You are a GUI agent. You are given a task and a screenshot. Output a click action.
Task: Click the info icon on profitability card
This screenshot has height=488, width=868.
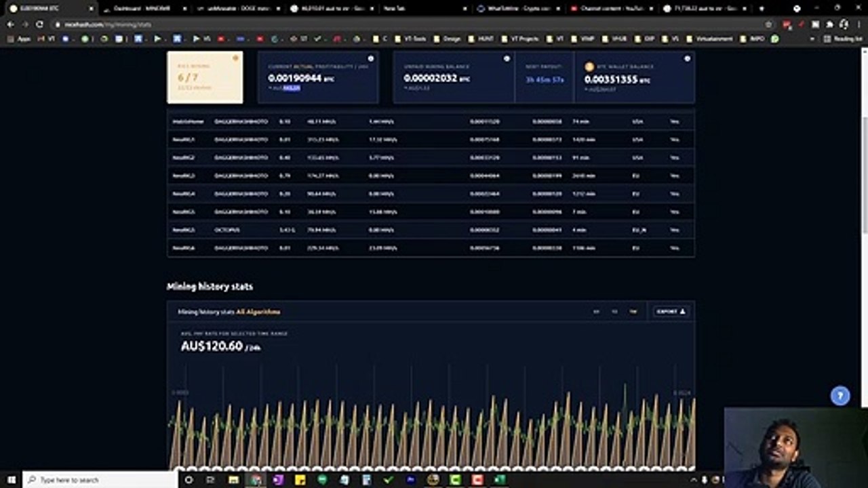(x=370, y=59)
